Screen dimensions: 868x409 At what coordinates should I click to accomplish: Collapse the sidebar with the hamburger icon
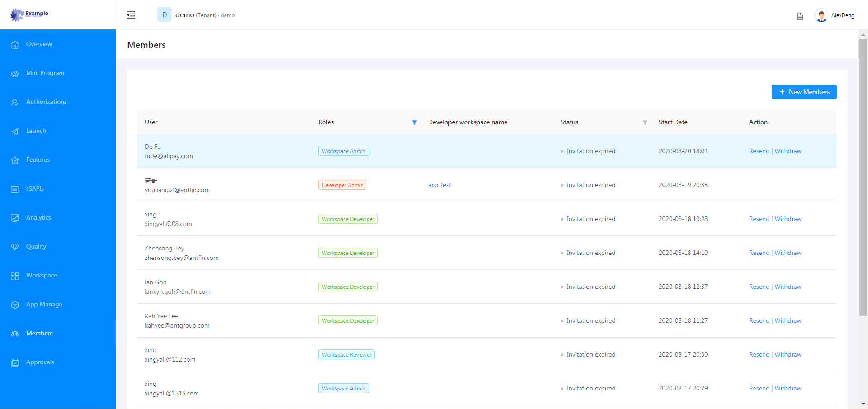coord(131,15)
